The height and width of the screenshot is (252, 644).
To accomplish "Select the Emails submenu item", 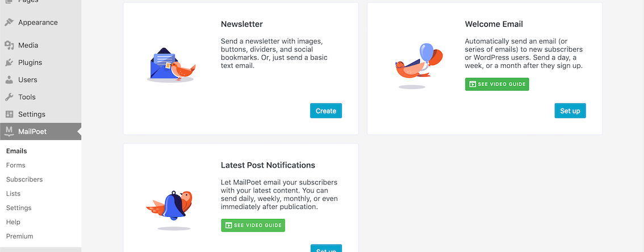I will [x=16, y=151].
